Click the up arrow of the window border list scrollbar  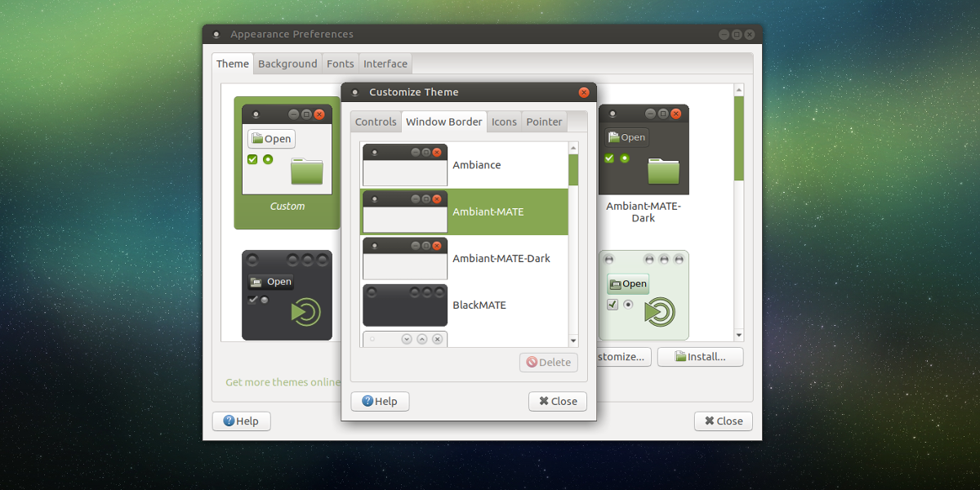(x=573, y=148)
